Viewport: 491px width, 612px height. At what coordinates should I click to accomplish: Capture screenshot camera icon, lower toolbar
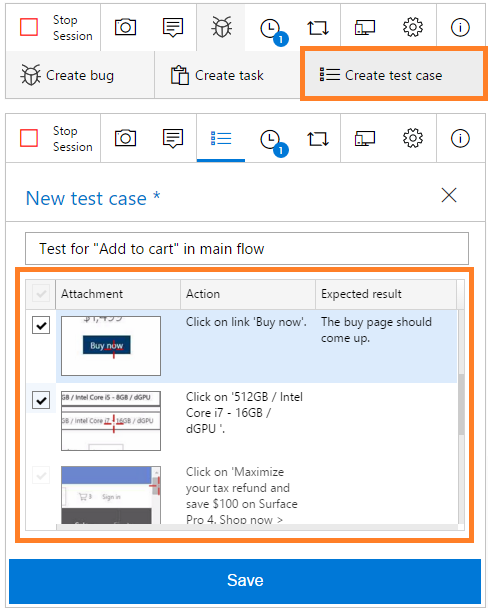125,138
